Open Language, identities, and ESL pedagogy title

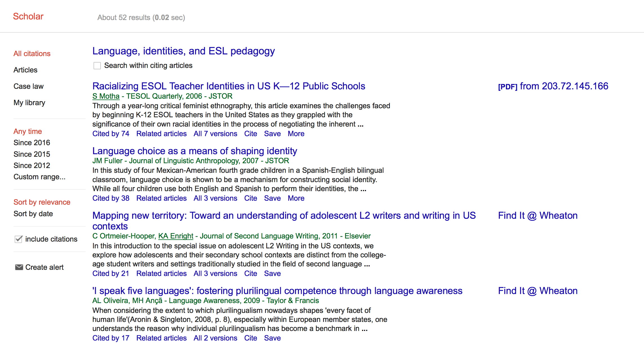click(183, 51)
